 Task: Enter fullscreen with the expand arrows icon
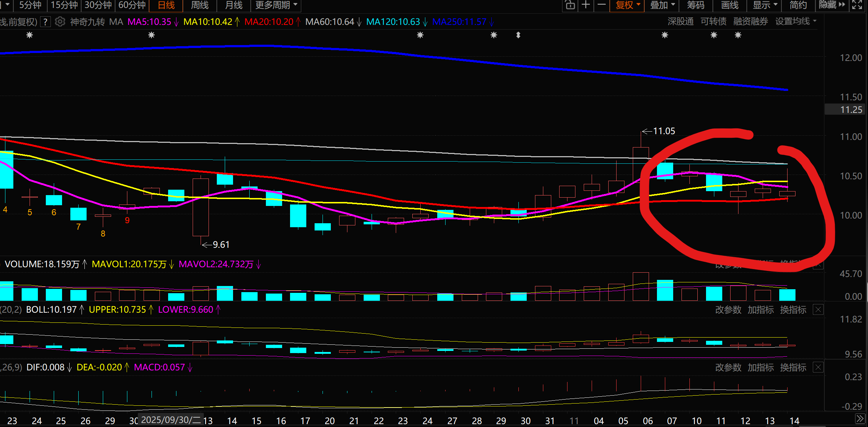[857, 5]
